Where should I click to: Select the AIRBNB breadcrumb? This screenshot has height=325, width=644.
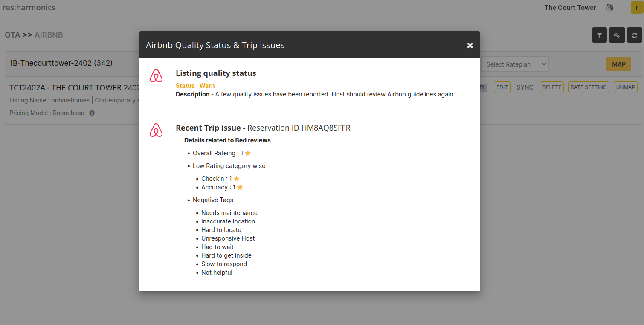tap(49, 35)
